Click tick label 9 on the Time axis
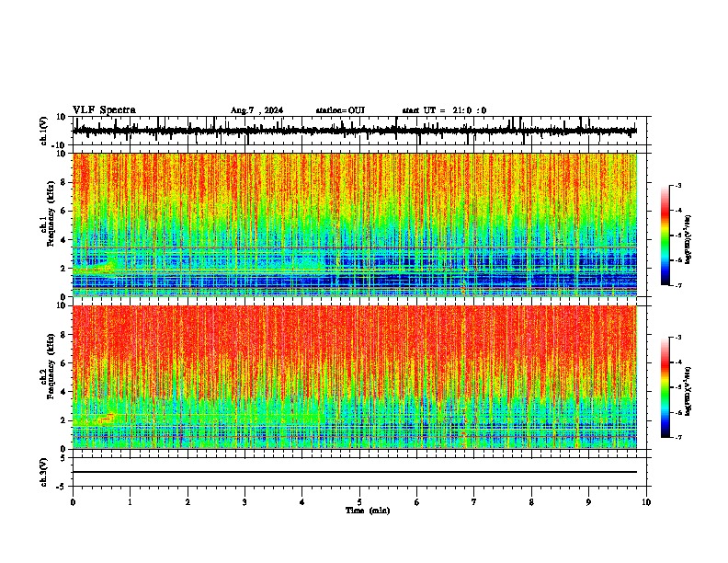This screenshot has height=563, width=728. (x=588, y=502)
